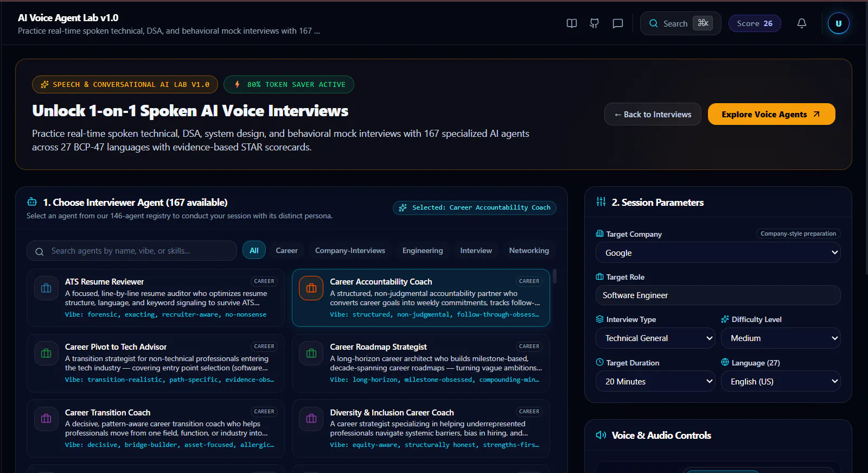The image size is (868, 473).
Task: Click the sparkle icon in Speech Lab badge
Action: point(44,84)
